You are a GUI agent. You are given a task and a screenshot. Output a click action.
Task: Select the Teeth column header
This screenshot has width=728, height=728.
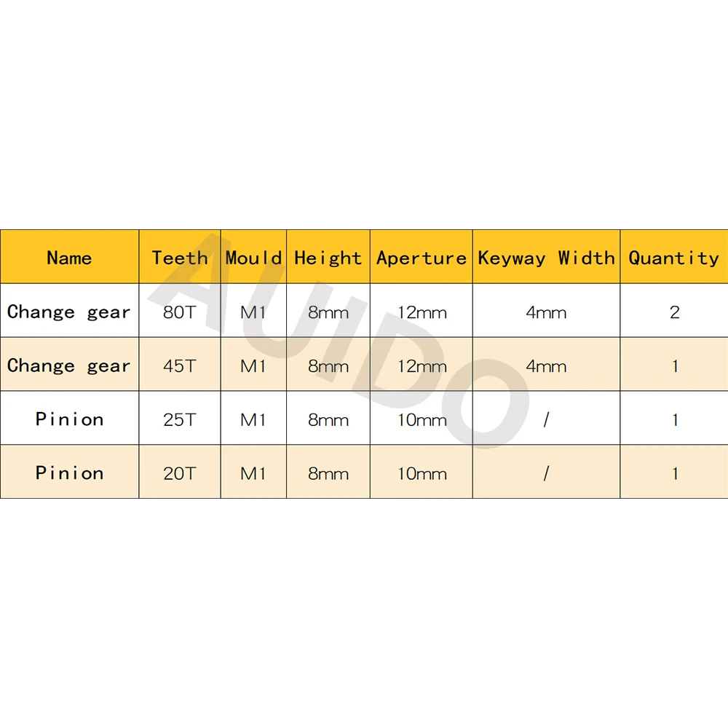coord(180,257)
